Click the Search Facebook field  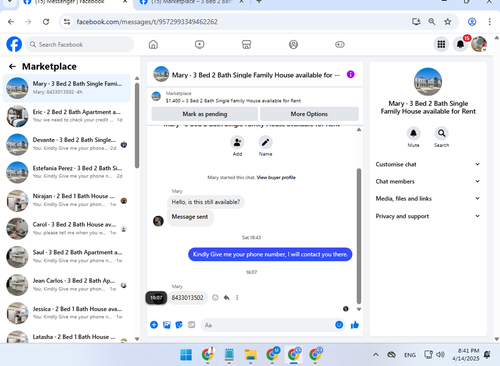[x=80, y=44]
